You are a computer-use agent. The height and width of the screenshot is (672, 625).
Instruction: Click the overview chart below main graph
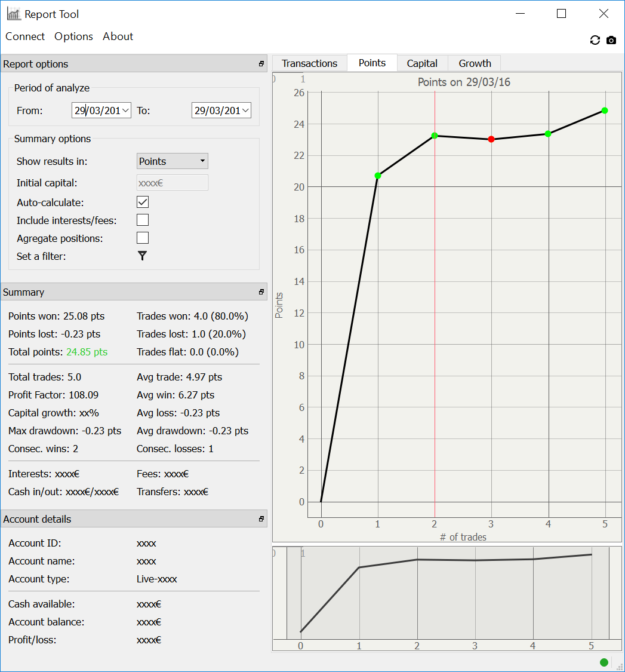point(447,599)
